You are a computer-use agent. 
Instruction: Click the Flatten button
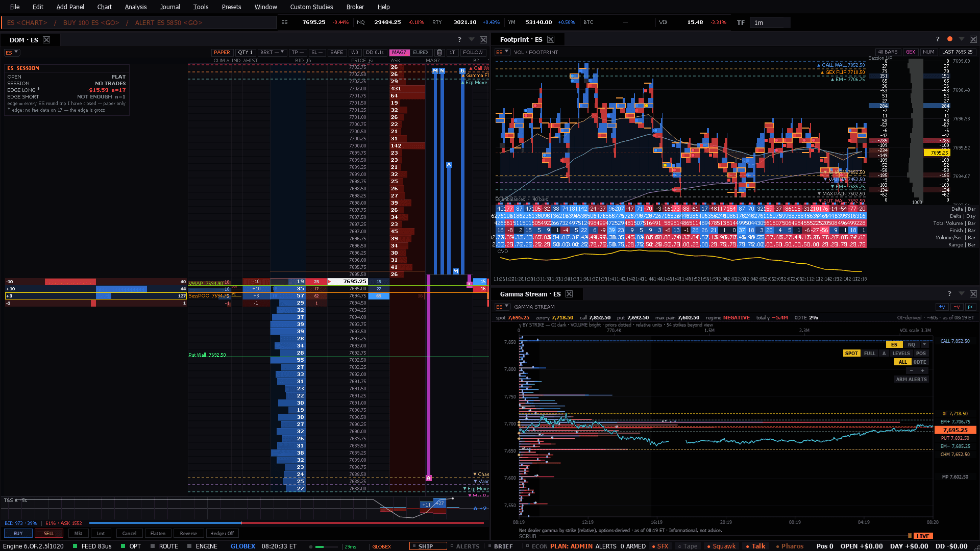pyautogui.click(x=158, y=533)
